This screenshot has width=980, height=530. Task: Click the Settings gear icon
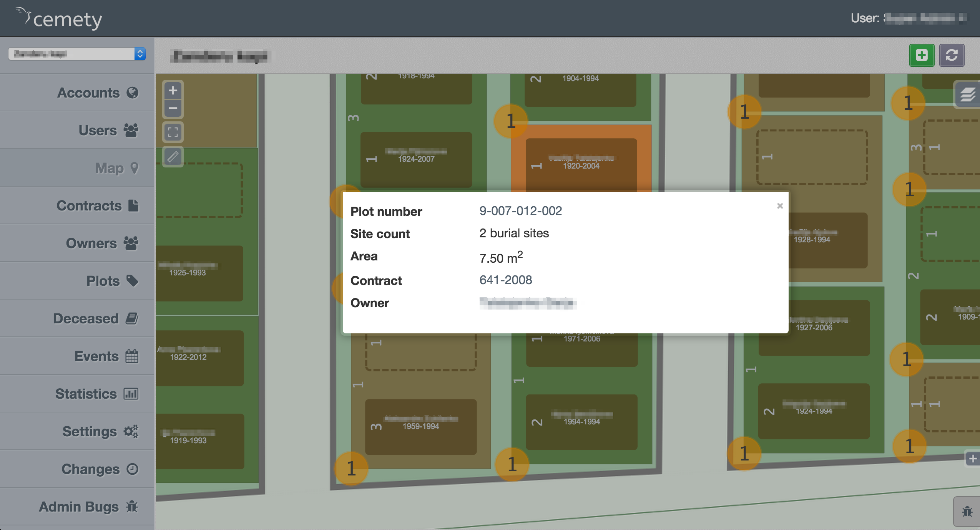131,431
